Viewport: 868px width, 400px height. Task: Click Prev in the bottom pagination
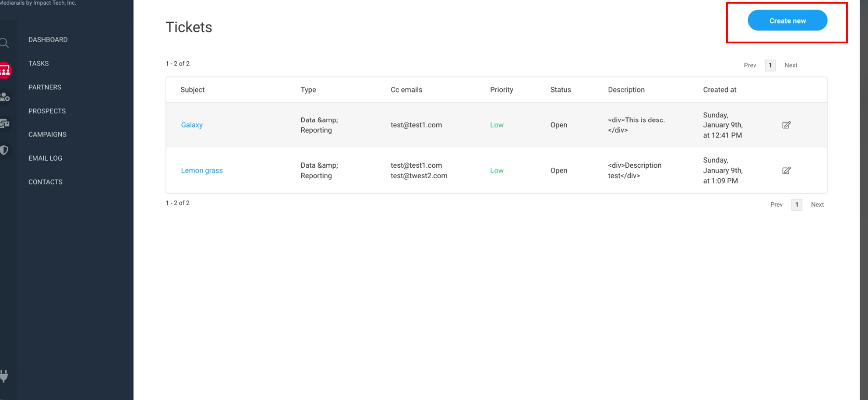(776, 205)
